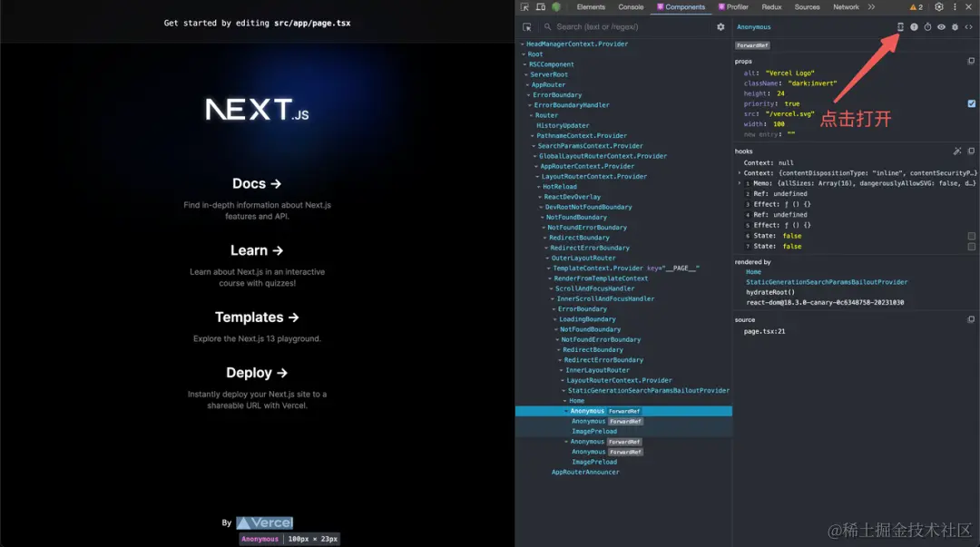Collapse the HeadManagerContext.Provider node arrow

click(x=523, y=44)
